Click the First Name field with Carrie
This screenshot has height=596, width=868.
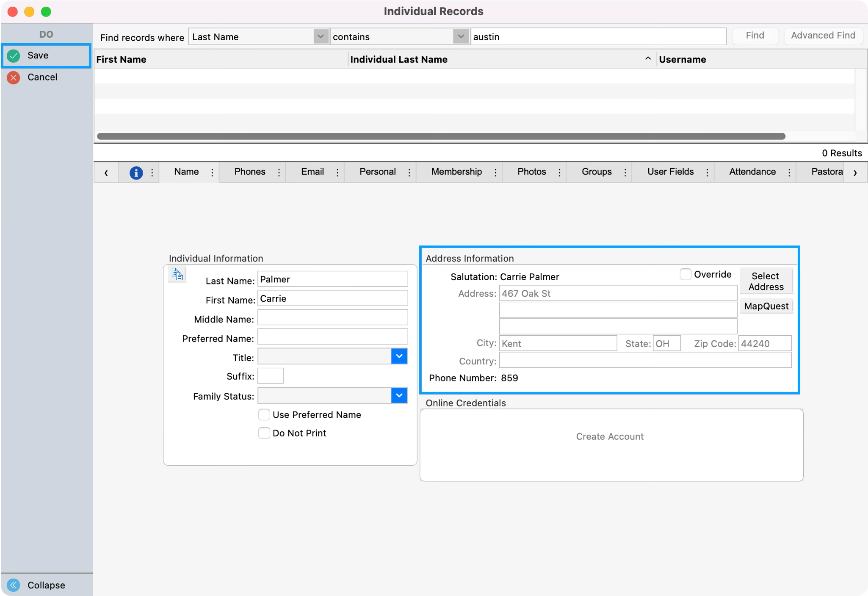tap(332, 298)
